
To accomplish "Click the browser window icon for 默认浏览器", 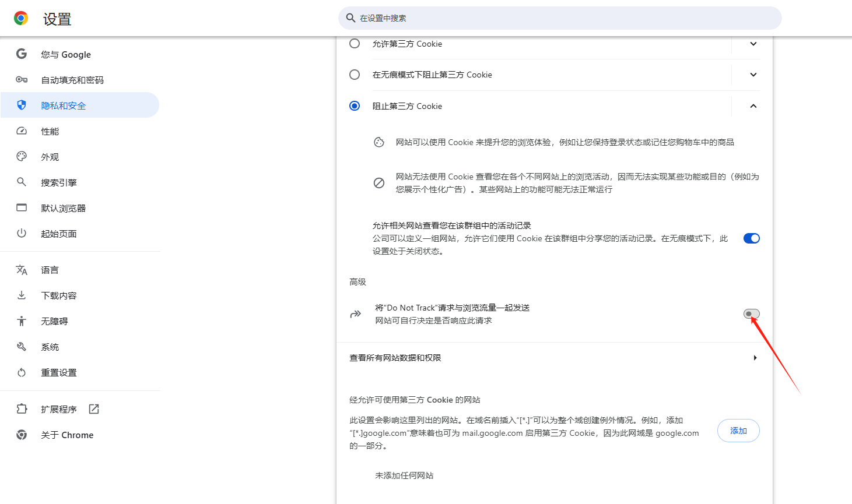I will coord(22,207).
